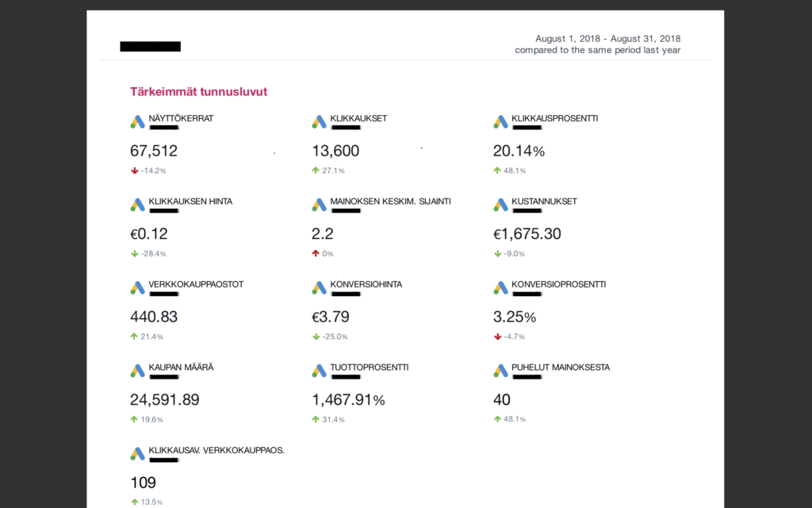Click the cost value €1,675.30

tap(527, 234)
